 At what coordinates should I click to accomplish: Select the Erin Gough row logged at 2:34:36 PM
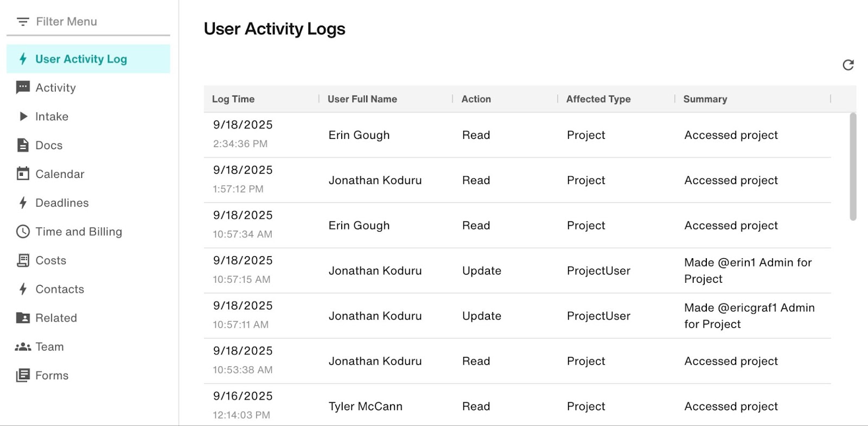pos(488,135)
